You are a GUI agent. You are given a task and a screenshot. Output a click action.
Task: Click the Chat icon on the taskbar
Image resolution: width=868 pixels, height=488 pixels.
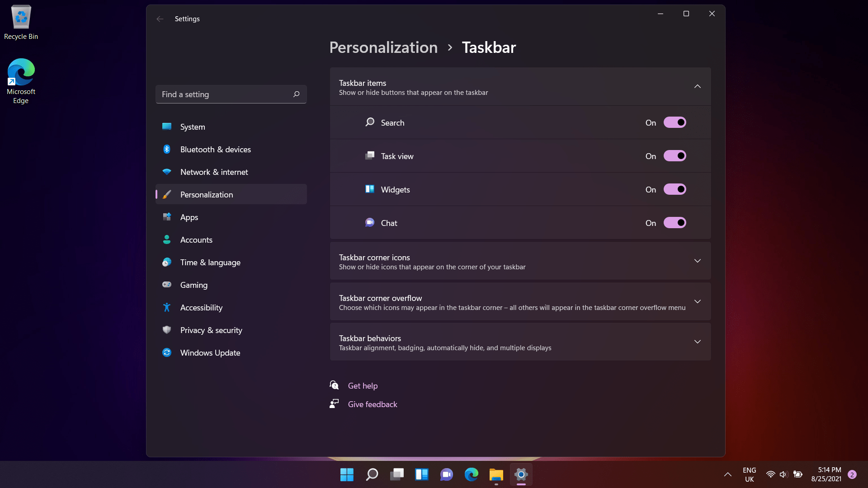[446, 474]
